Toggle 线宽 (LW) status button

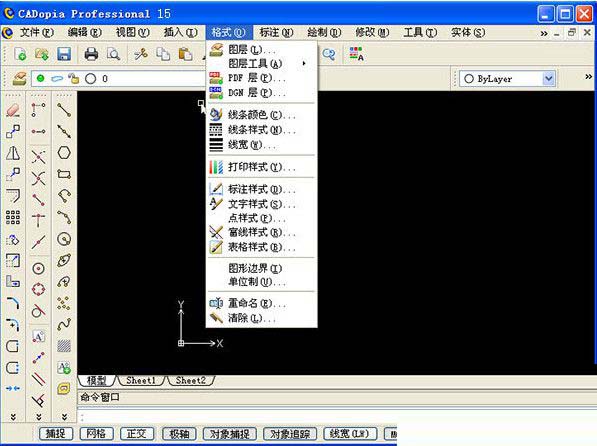pyautogui.click(x=350, y=433)
